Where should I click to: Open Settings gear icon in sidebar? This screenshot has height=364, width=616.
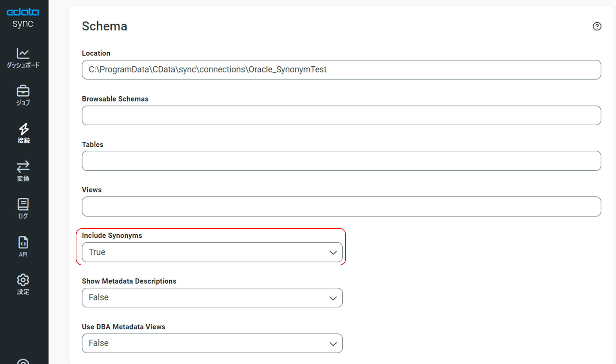click(23, 280)
